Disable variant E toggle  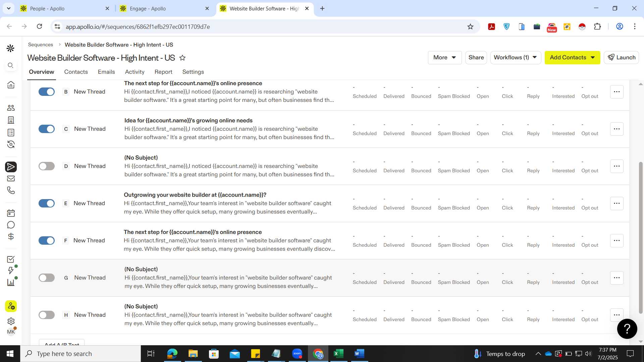tap(47, 203)
